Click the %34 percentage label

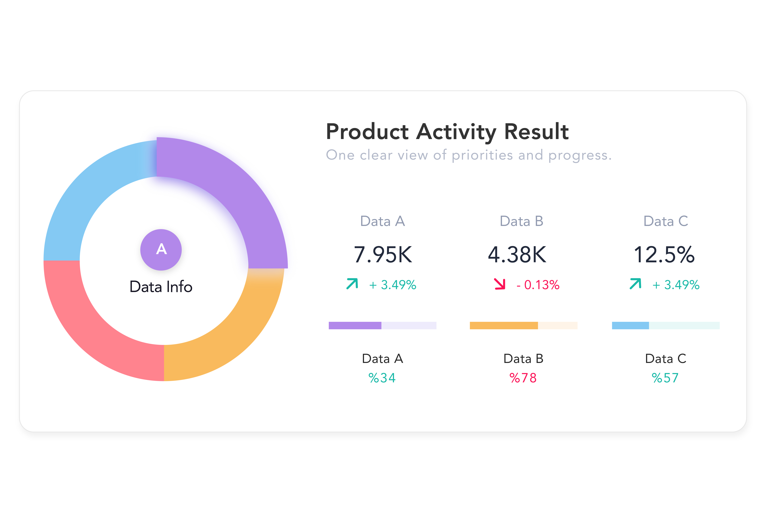tap(382, 378)
